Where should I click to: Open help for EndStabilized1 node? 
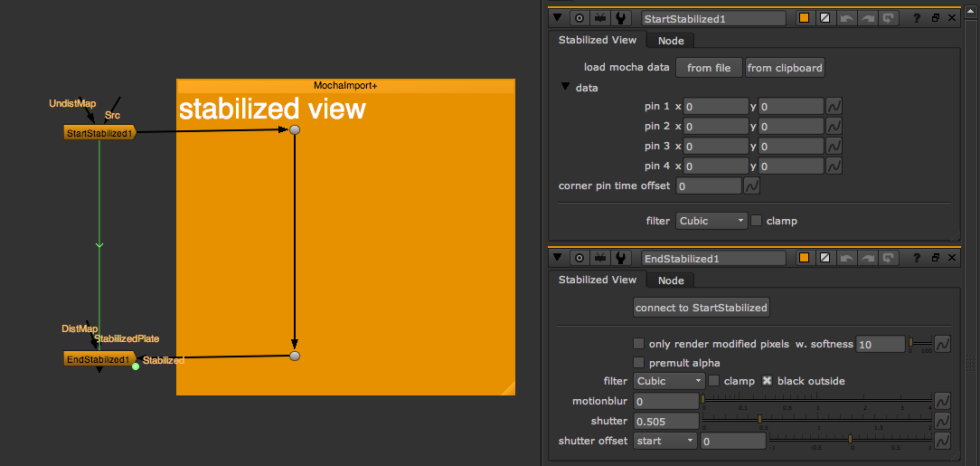click(x=919, y=258)
